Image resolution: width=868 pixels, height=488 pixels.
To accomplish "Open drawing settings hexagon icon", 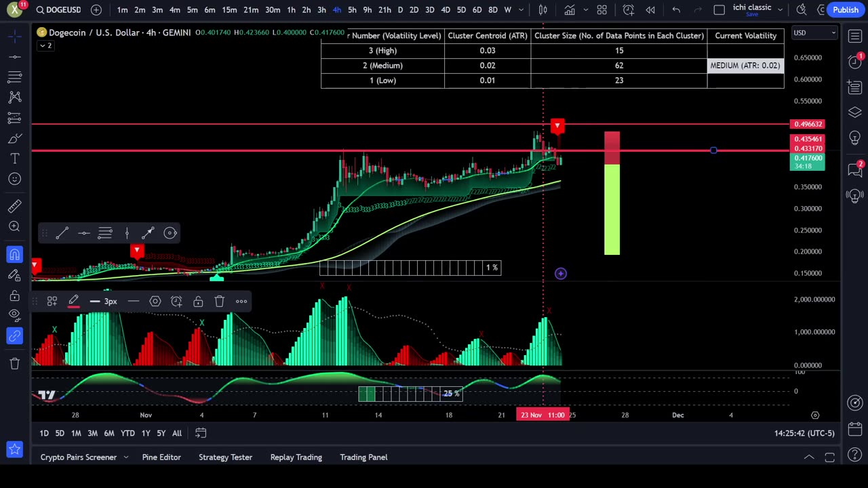I will (x=155, y=301).
